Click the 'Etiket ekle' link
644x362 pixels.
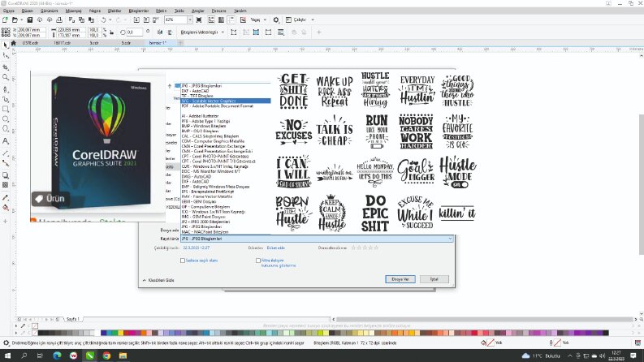click(275, 248)
